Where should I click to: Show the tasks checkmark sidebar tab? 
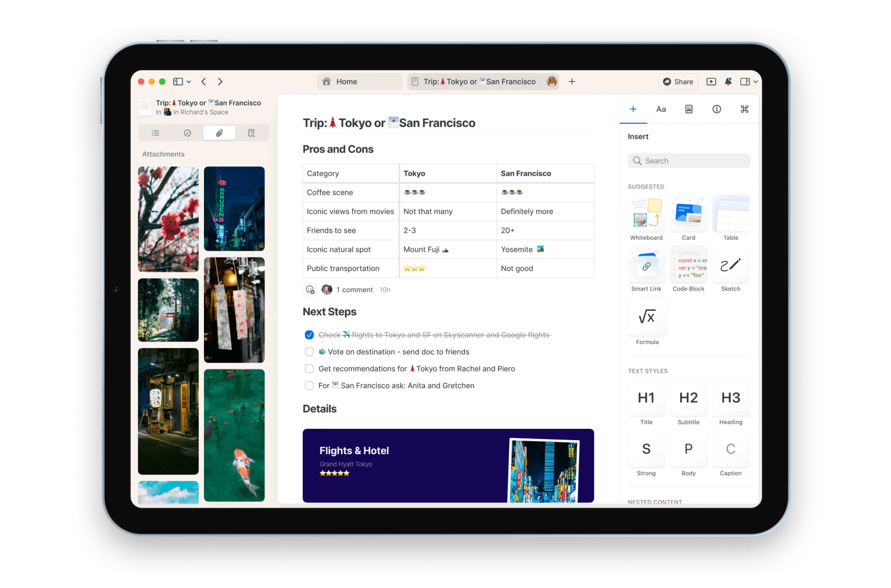click(187, 133)
